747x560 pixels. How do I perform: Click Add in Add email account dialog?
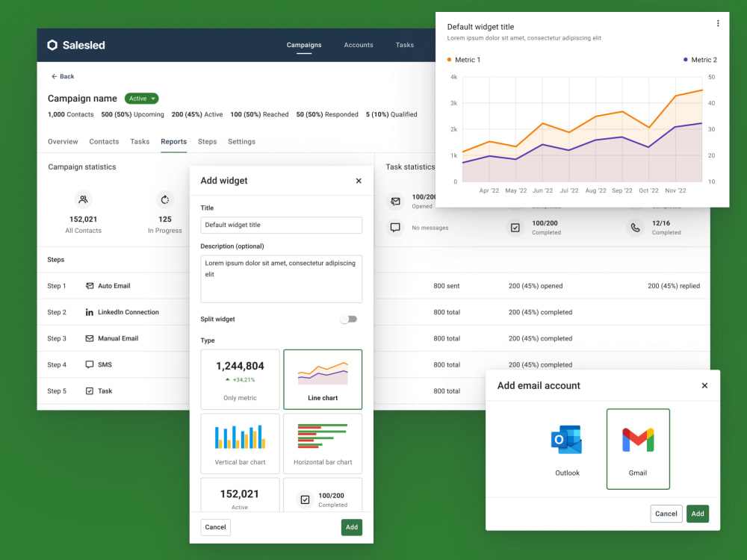coord(698,514)
